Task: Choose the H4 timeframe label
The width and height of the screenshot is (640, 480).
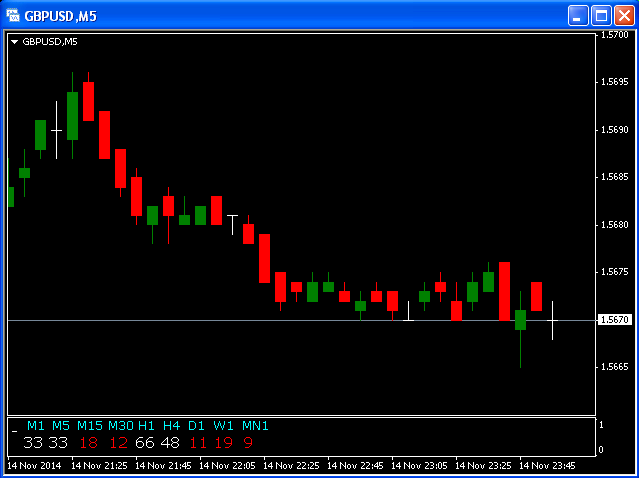Action: click(172, 426)
